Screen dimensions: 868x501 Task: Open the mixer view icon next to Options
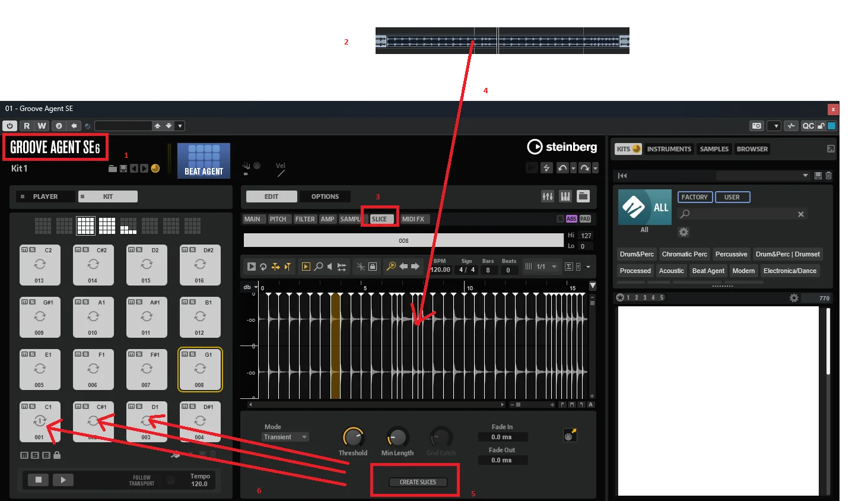click(x=548, y=196)
